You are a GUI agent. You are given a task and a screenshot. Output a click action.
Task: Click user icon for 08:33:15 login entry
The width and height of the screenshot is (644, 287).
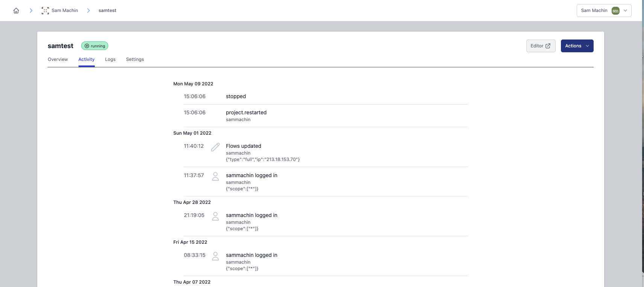[215, 256]
